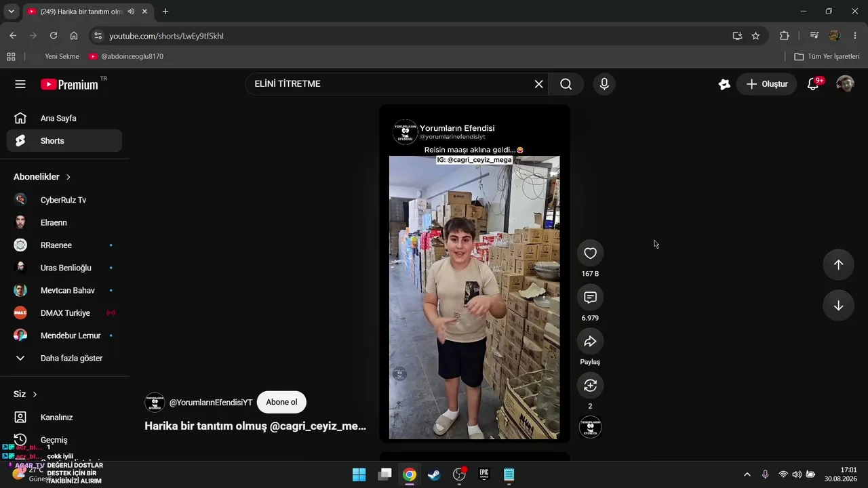The height and width of the screenshot is (488, 868).
Task: Open the Short's comments panel
Action: pyautogui.click(x=590, y=298)
